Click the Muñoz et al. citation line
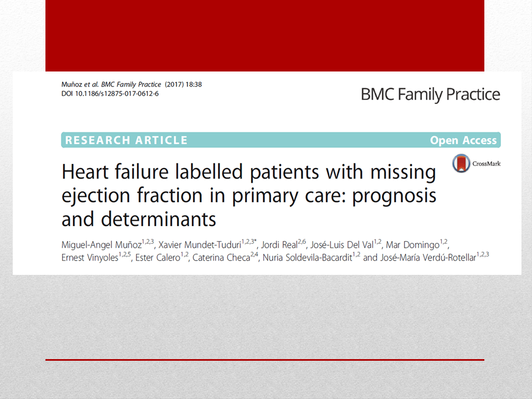Screen dimensions: 532x399 [x=132, y=84]
